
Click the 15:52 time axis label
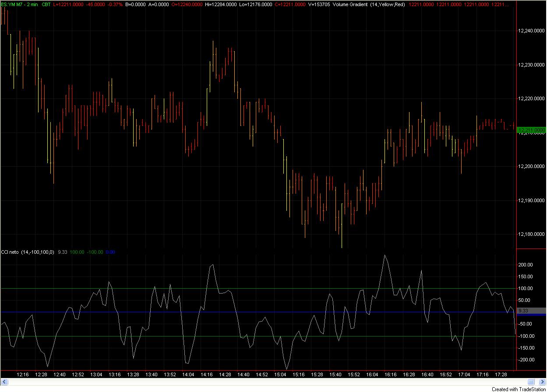[354, 374]
